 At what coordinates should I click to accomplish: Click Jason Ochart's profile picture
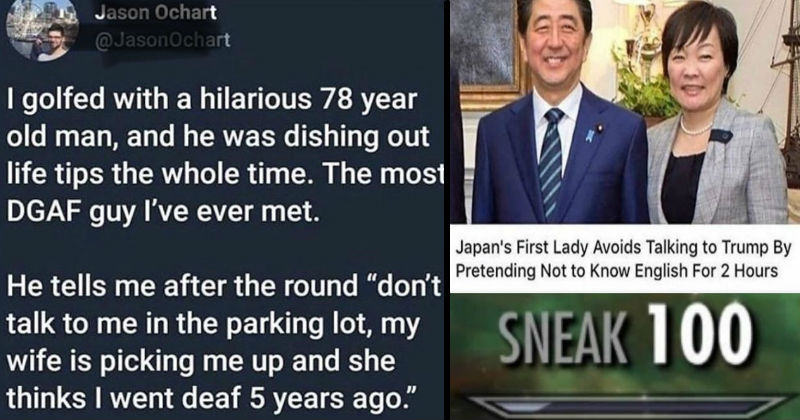(x=42, y=30)
